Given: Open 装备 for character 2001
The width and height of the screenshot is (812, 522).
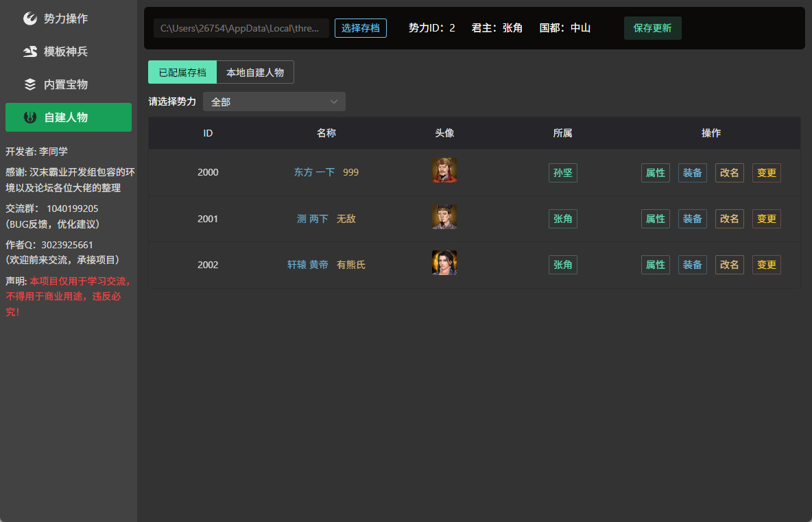Looking at the screenshot, I should point(693,219).
